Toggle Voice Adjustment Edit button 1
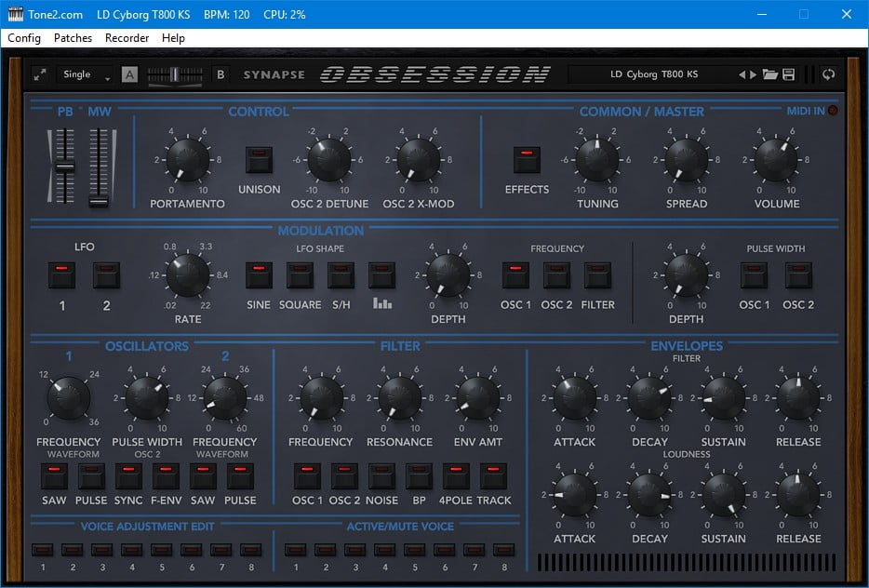869x588 pixels. coord(43,550)
